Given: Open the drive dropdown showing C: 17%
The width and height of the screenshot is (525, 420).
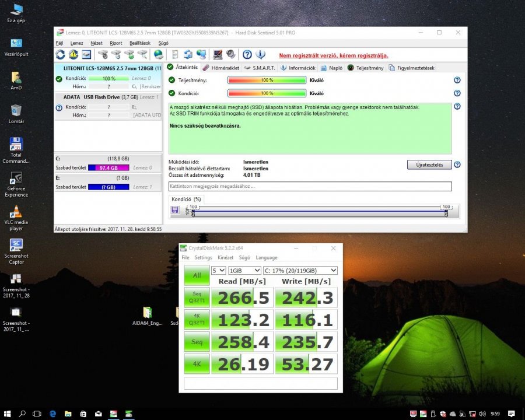Looking at the screenshot, I should 300,270.
